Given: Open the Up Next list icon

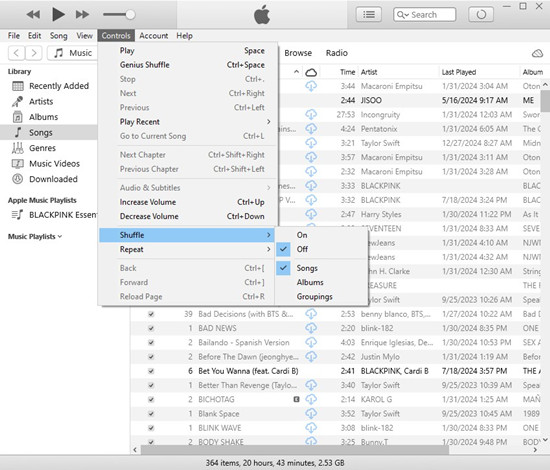Looking at the screenshot, I should (369, 15).
